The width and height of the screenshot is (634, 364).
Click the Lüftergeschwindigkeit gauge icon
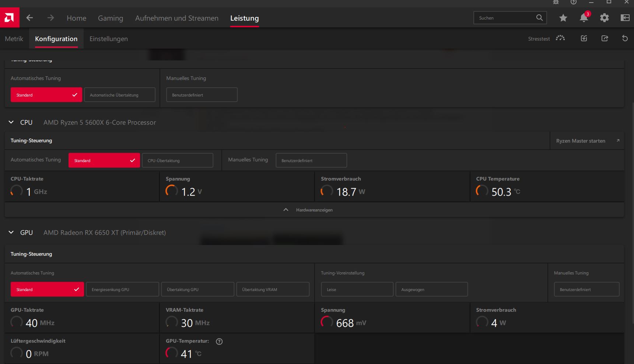point(17,353)
